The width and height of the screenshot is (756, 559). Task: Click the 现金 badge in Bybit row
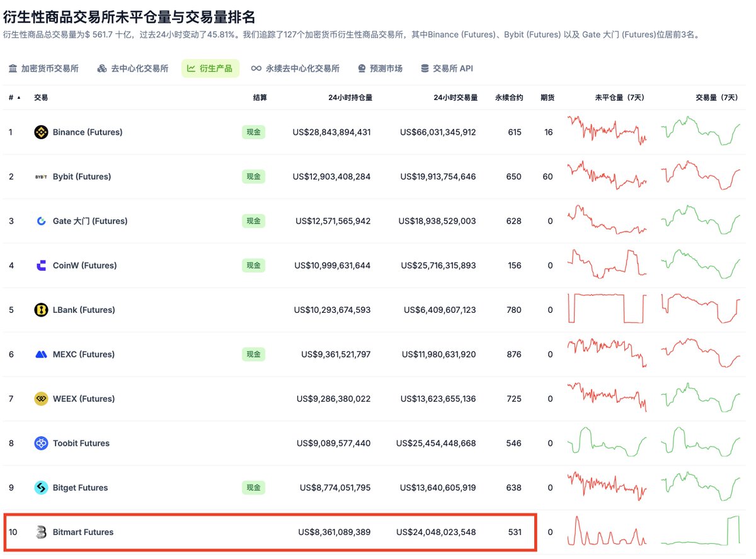[x=253, y=177]
